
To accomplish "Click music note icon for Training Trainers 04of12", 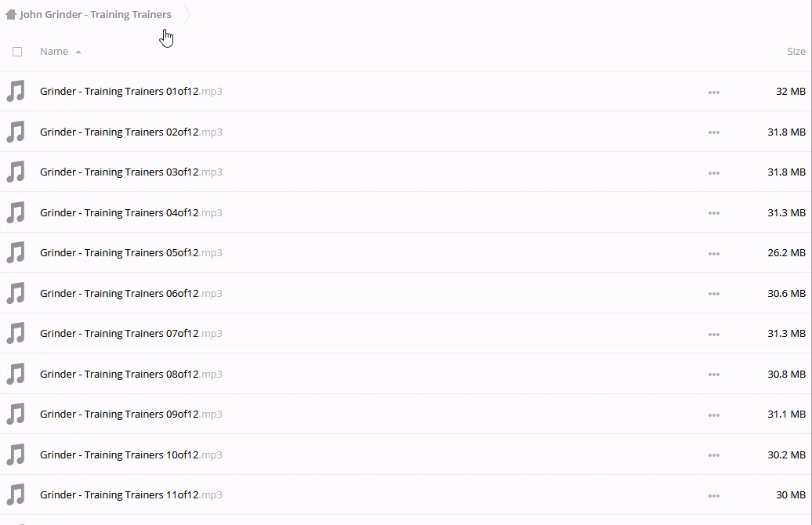I will point(16,212).
